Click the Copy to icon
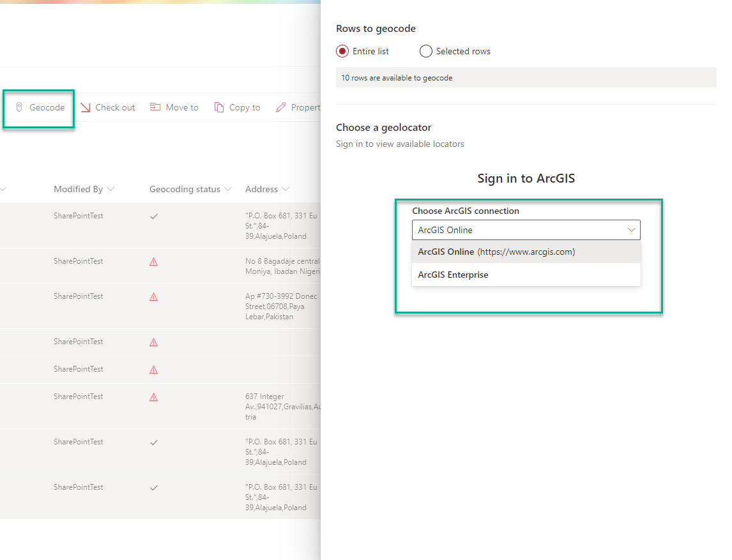Viewport: 732px width, 560px height. 219,107
